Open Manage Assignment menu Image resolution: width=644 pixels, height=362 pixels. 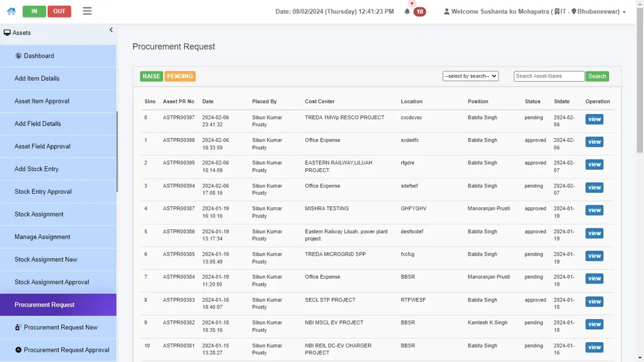pos(58,237)
